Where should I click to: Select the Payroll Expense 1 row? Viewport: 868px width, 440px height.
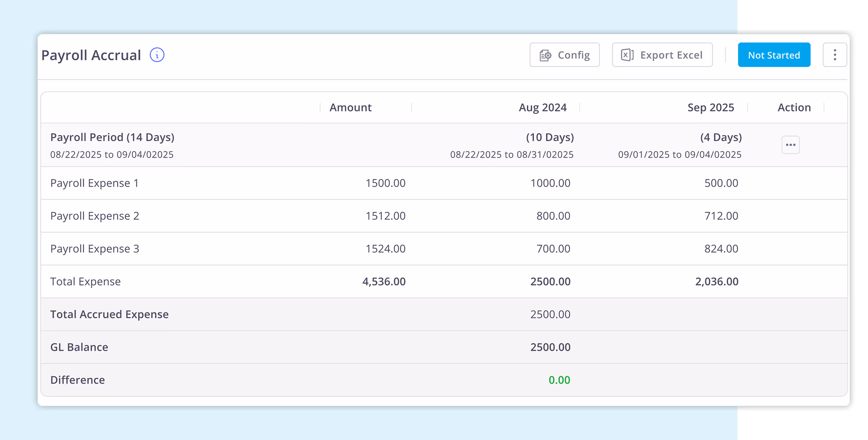point(94,183)
